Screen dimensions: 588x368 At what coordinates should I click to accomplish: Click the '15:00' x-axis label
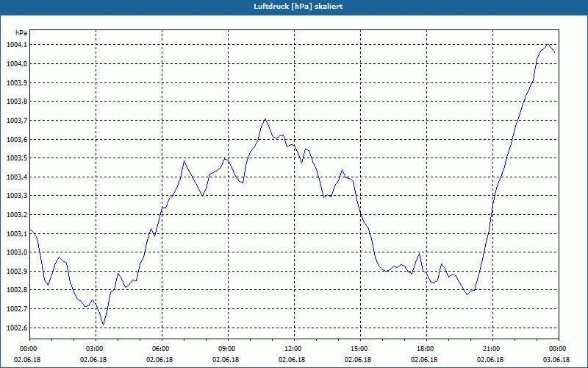point(360,349)
